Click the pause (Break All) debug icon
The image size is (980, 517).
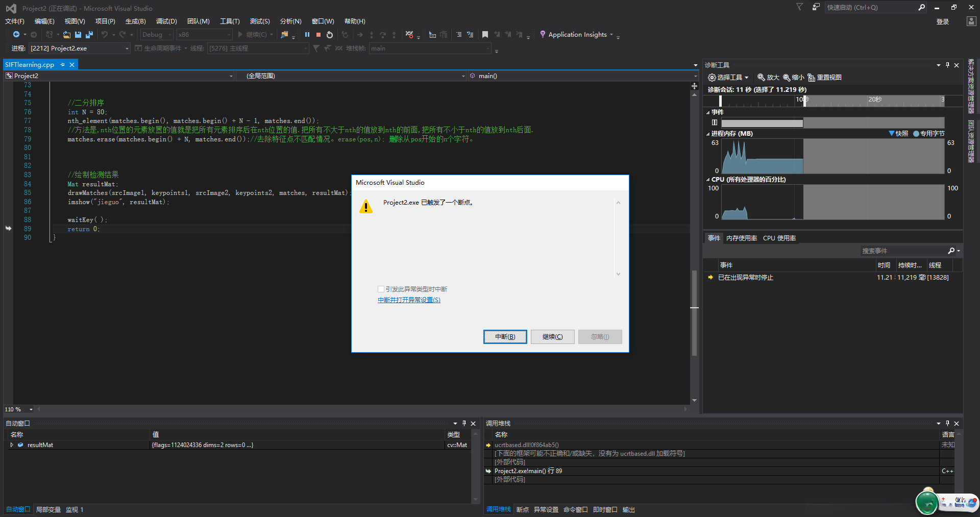(307, 35)
